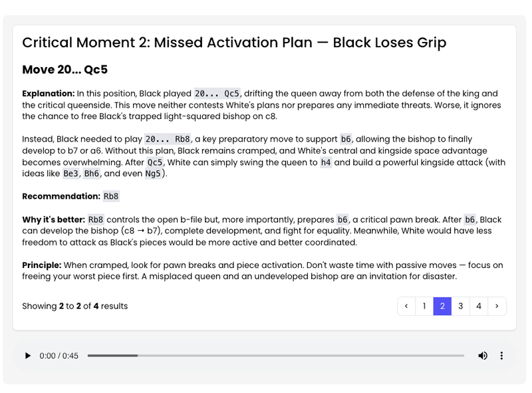This screenshot has height=393, width=532.
Task: Click the 'Showing 2 to 2 of 4 results' text
Action: (x=75, y=307)
